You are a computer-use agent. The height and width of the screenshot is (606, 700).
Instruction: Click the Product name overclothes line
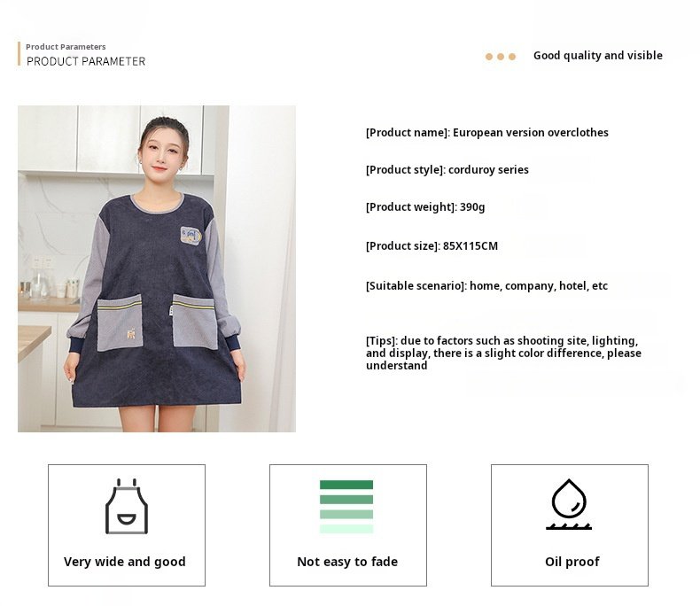point(487,133)
